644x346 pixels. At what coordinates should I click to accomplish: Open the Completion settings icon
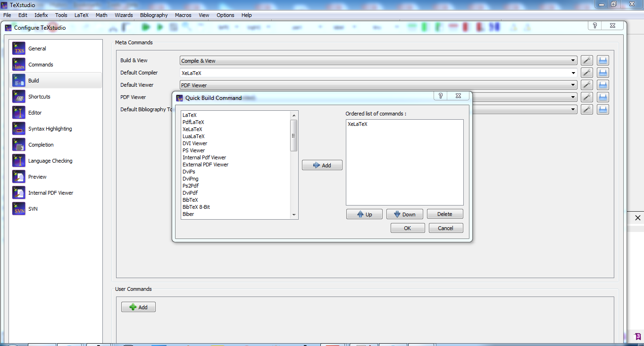coord(19,145)
